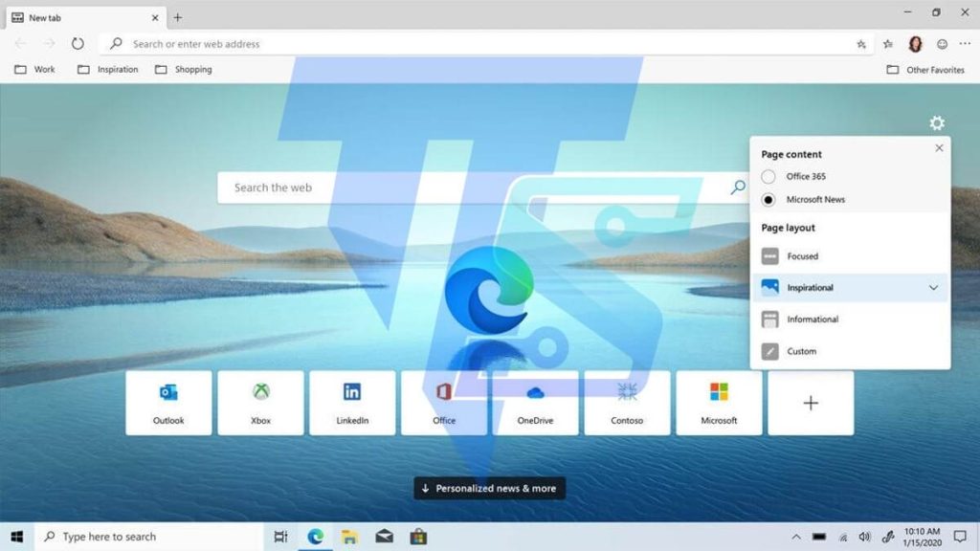Open the Shopping favorites folder
Screen dimensions: 980x551
[x=184, y=69]
